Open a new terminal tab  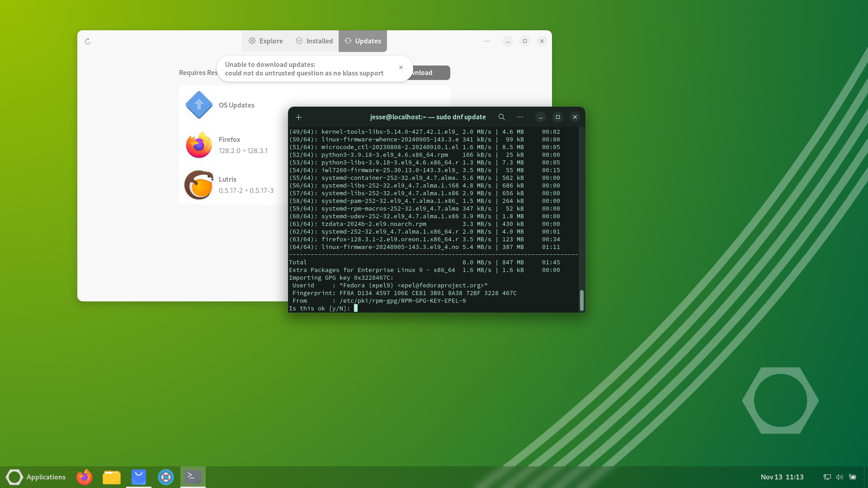pos(298,117)
